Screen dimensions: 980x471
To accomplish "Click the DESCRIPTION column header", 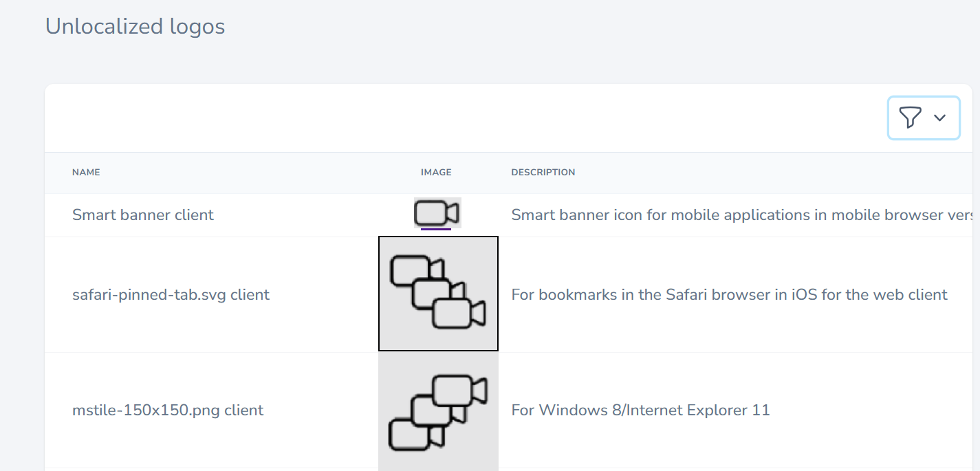I will tap(543, 172).
